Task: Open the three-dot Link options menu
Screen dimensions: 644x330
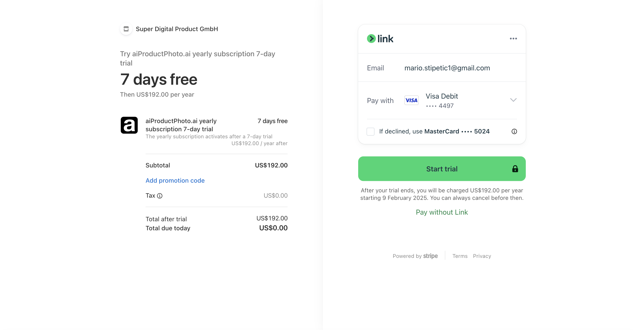Action: (x=513, y=39)
